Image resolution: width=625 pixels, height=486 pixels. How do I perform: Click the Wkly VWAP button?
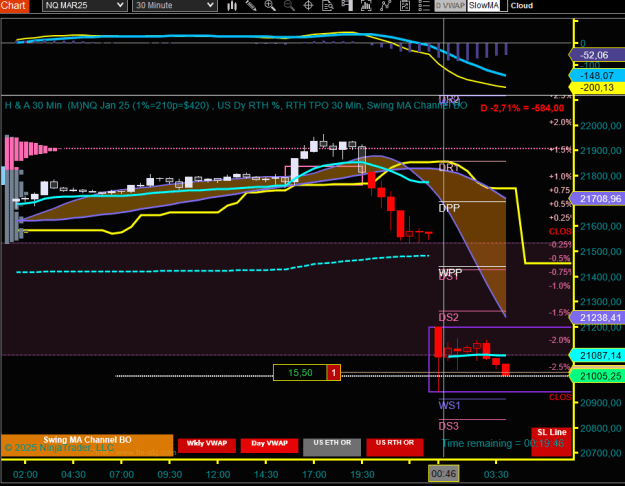click(x=206, y=445)
